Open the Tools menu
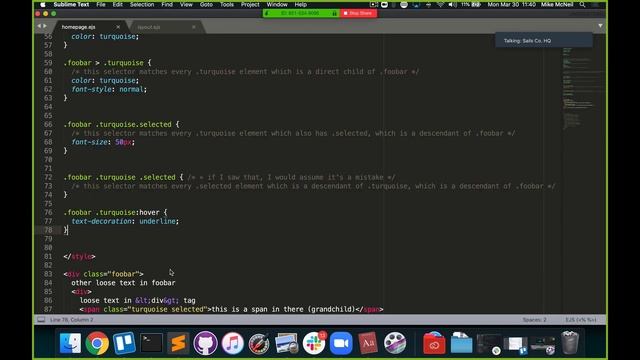 pos(227,4)
